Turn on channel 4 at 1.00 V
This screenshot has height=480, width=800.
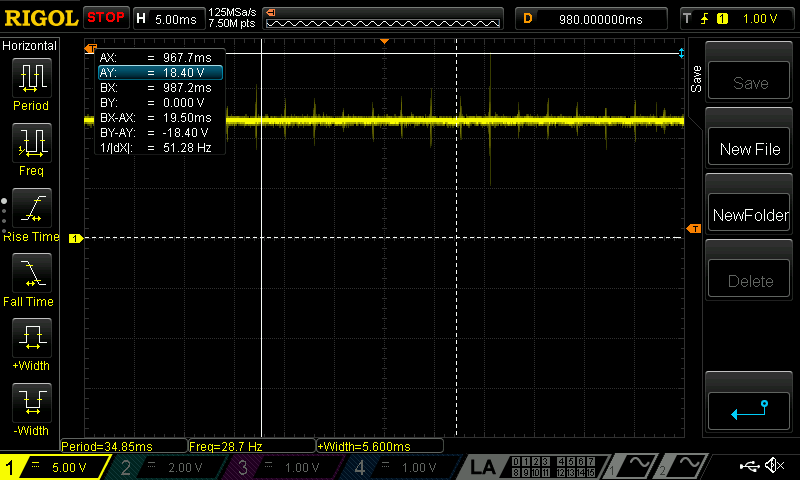(399, 467)
